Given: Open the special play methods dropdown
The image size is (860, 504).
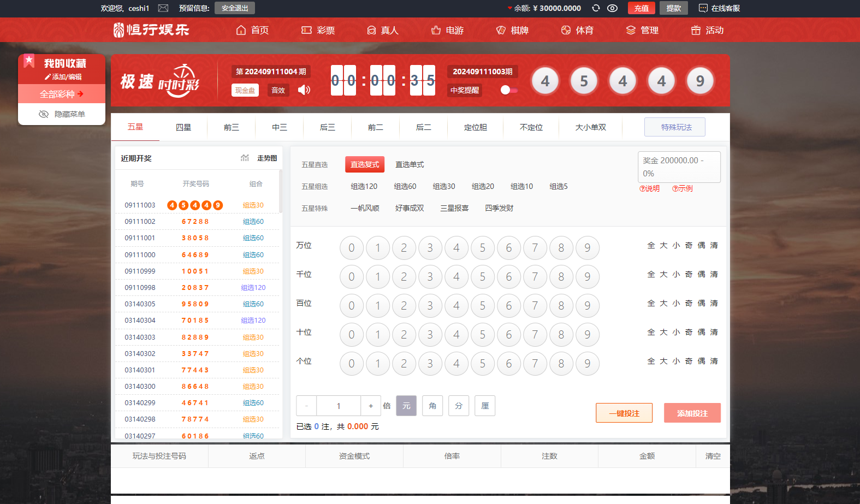Looking at the screenshot, I should (675, 127).
